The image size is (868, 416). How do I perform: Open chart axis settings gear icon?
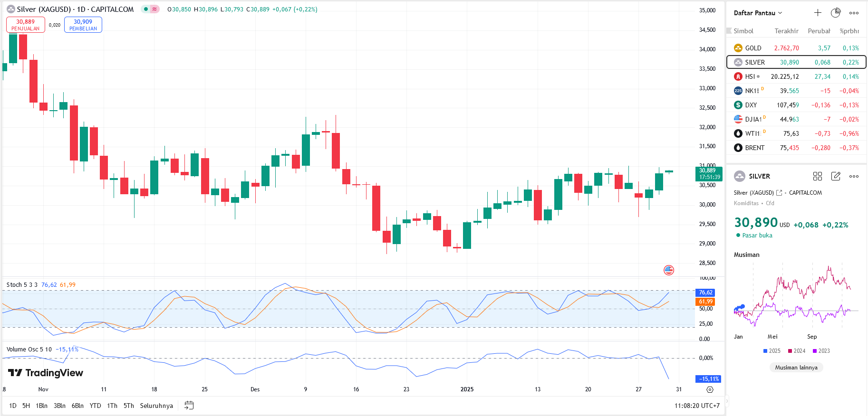pos(710,389)
